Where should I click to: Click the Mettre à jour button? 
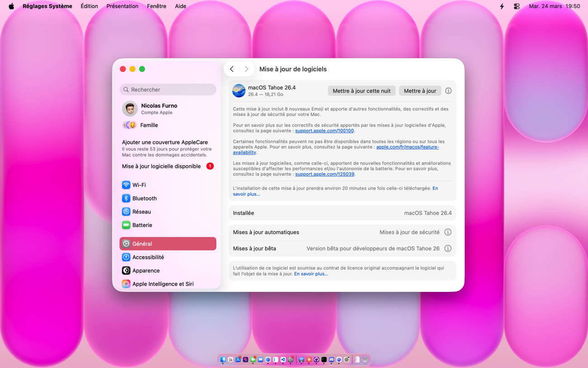[x=420, y=91]
